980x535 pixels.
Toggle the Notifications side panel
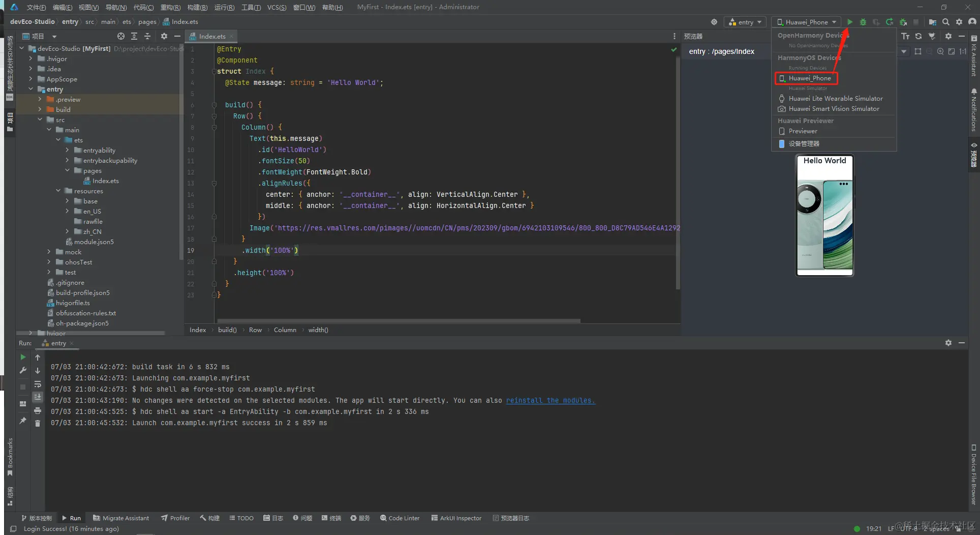973,110
